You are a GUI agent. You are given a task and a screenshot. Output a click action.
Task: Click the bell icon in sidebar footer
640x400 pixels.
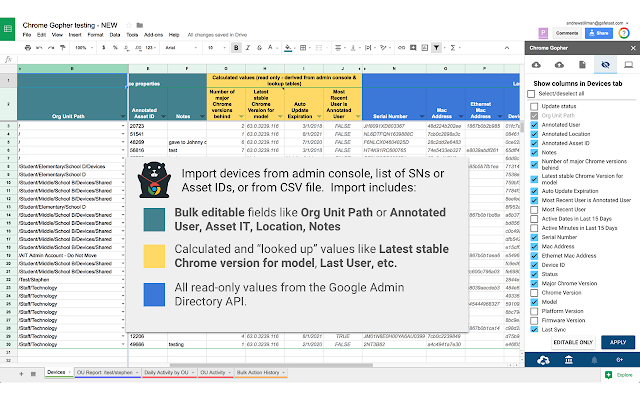[594, 360]
